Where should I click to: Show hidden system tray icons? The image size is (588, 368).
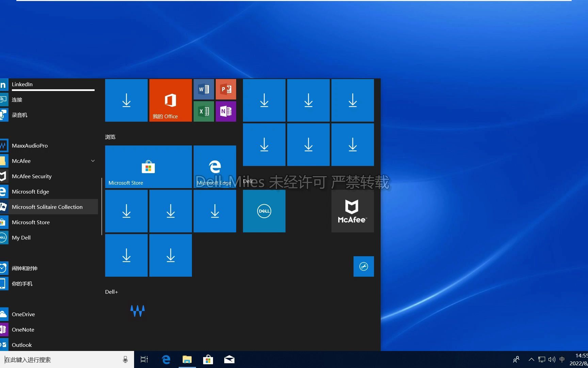pos(531,359)
